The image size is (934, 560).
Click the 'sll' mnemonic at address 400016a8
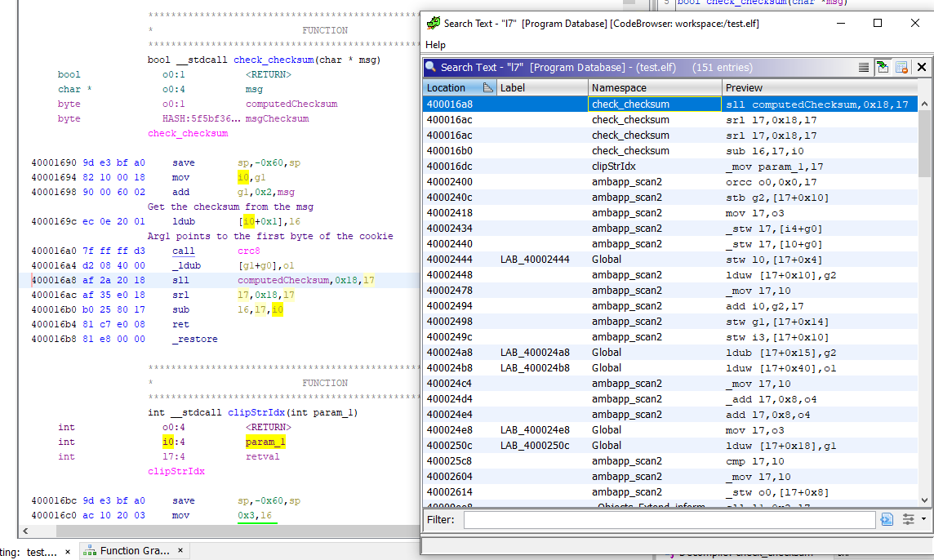tap(180, 280)
